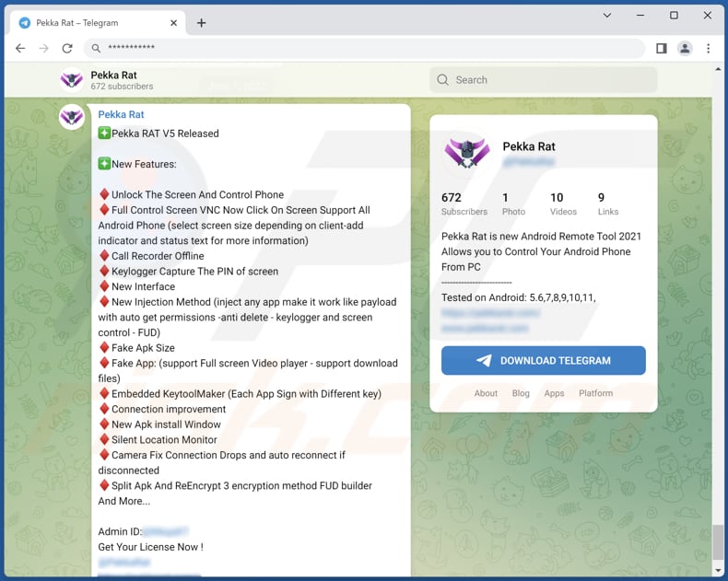Click the red diamond before New Interface
The height and width of the screenshot is (581, 728).
tap(104, 285)
